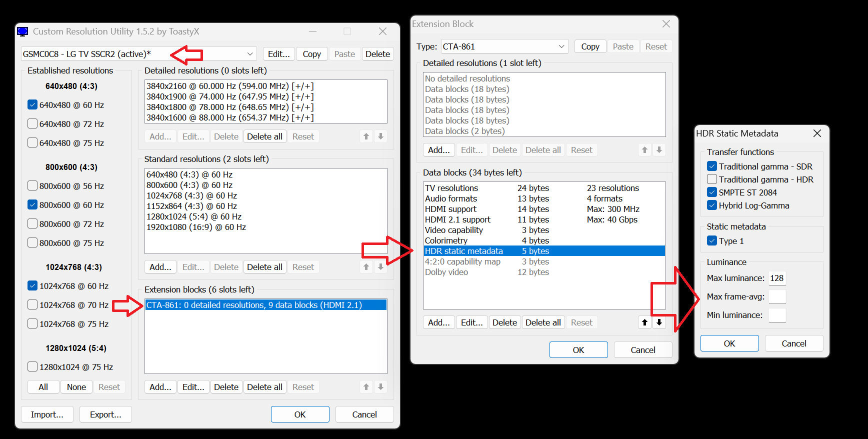The width and height of the screenshot is (868, 439).
Task: Cancel the CRU main window
Action: tap(364, 414)
